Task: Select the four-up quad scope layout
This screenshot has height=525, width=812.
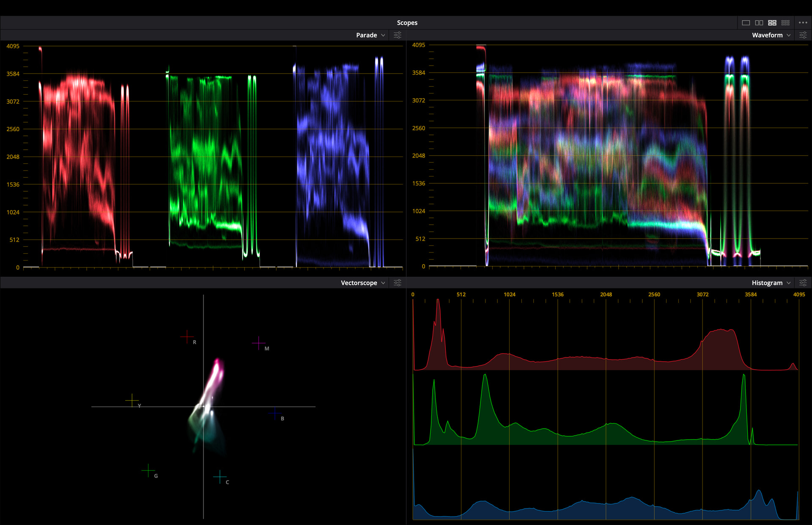Action: [x=772, y=23]
